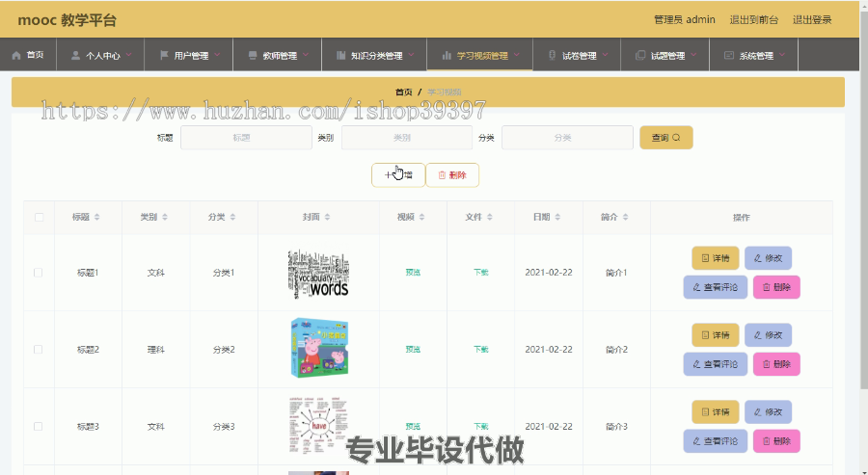Click the icon beside 系统管理
Viewport: 868px width, 475px height.
coord(729,55)
